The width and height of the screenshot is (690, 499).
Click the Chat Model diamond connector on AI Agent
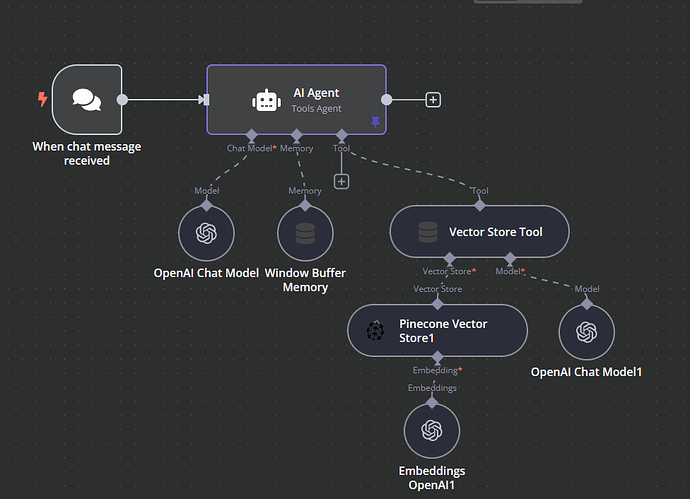(x=251, y=135)
